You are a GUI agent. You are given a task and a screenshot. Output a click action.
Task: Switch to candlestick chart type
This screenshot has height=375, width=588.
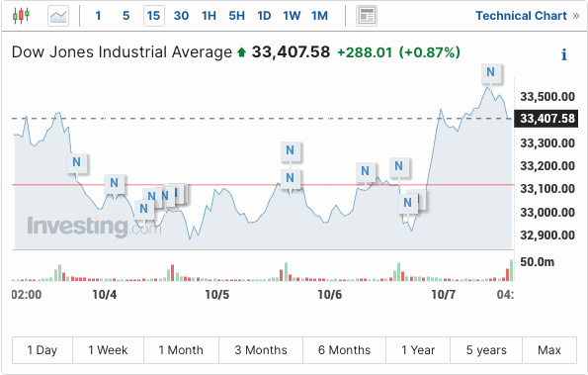click(x=21, y=16)
